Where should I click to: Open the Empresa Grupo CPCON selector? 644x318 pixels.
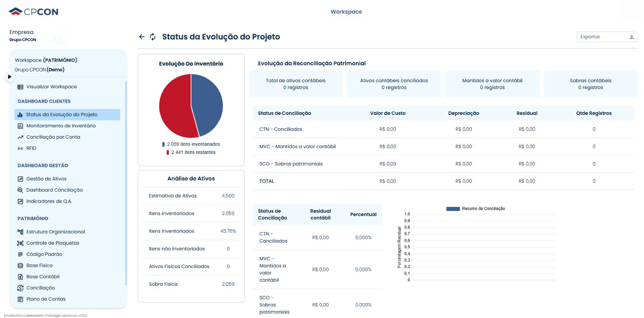tap(23, 35)
